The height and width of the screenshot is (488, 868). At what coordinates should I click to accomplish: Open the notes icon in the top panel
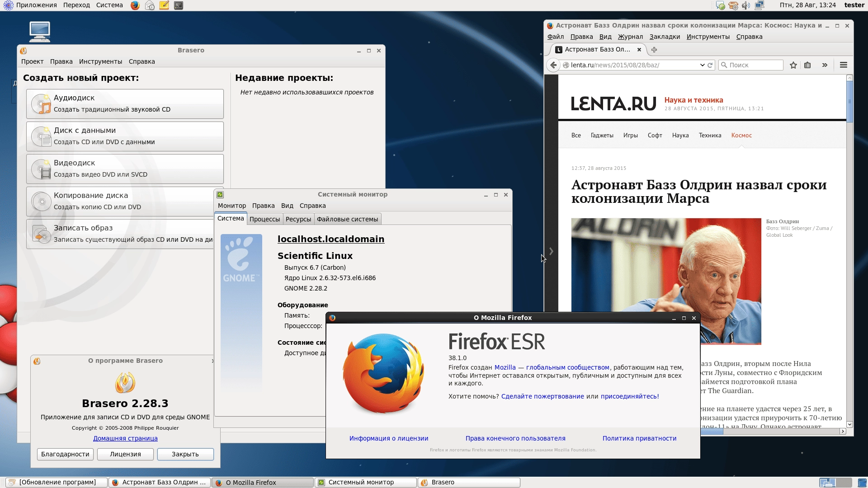(164, 5)
